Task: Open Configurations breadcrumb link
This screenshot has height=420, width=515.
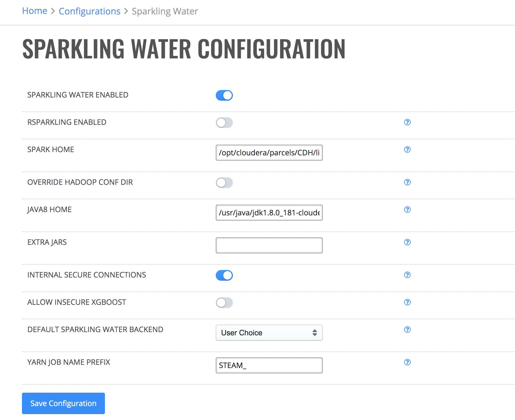Action: 90,11
